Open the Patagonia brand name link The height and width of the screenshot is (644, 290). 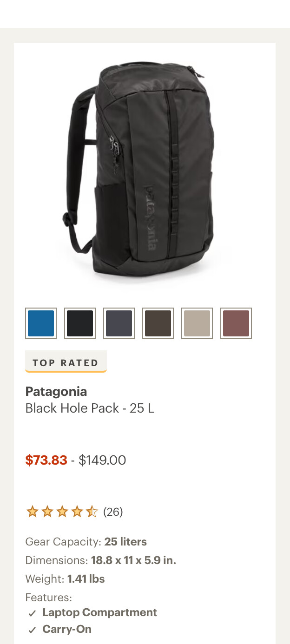point(56,392)
